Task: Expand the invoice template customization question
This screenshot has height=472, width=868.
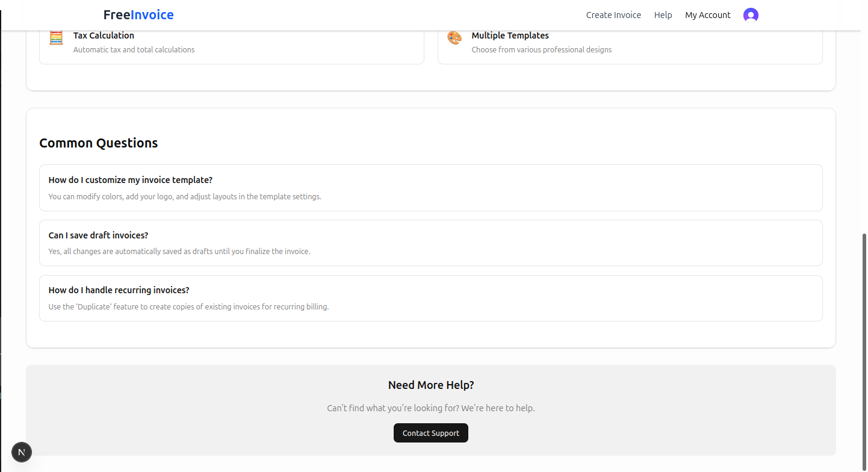Action: click(430, 187)
